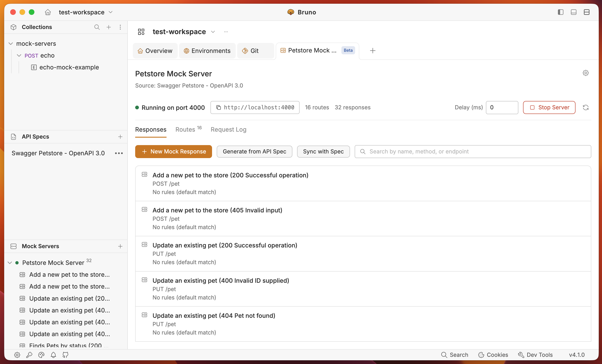The height and width of the screenshot is (364, 602).
Task: Click Generate from API Spec
Action: pos(254,152)
